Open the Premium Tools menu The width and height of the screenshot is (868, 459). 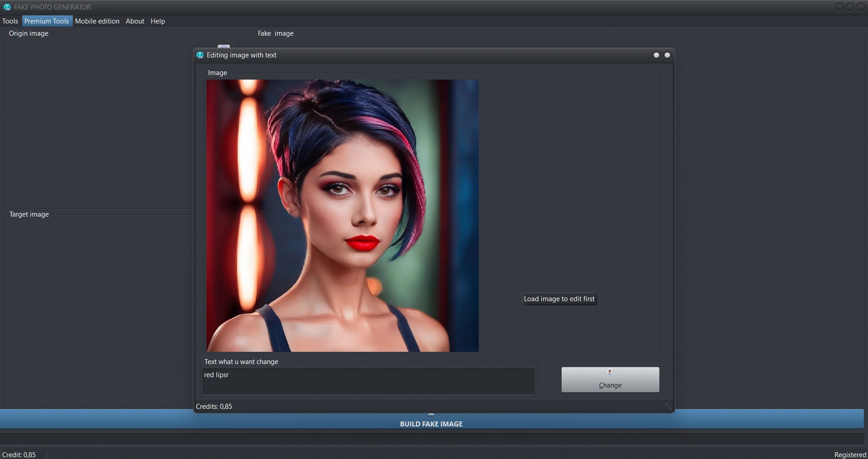coord(47,21)
